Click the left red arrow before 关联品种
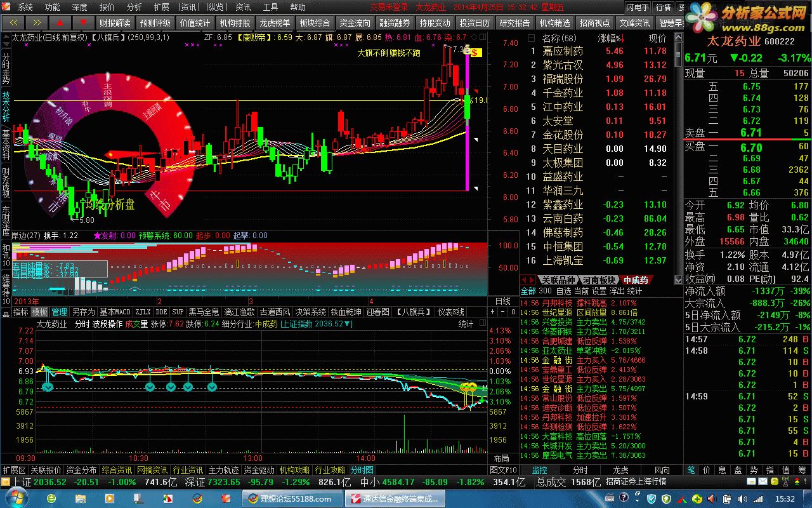This screenshot has width=812, height=508. click(x=524, y=280)
